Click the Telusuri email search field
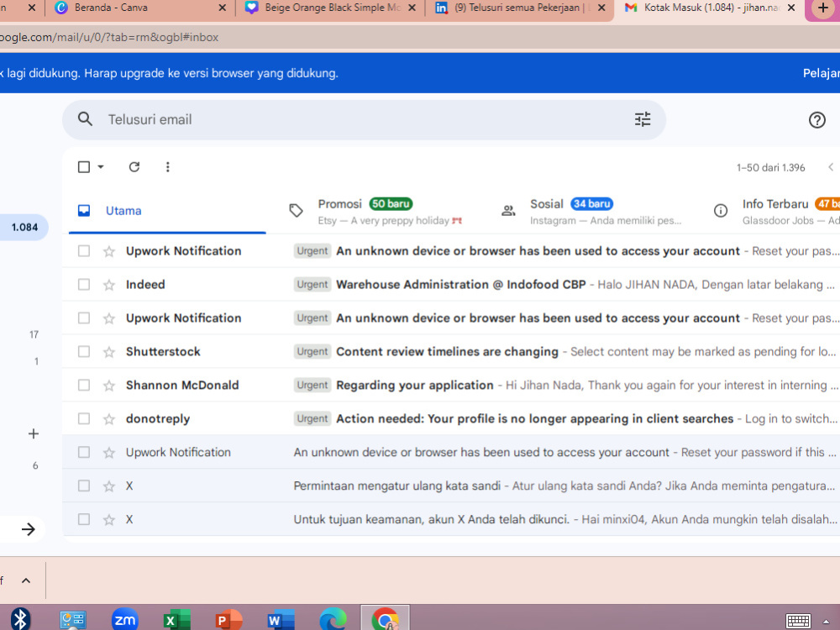Viewport: 840px width, 630px height. pos(365,119)
